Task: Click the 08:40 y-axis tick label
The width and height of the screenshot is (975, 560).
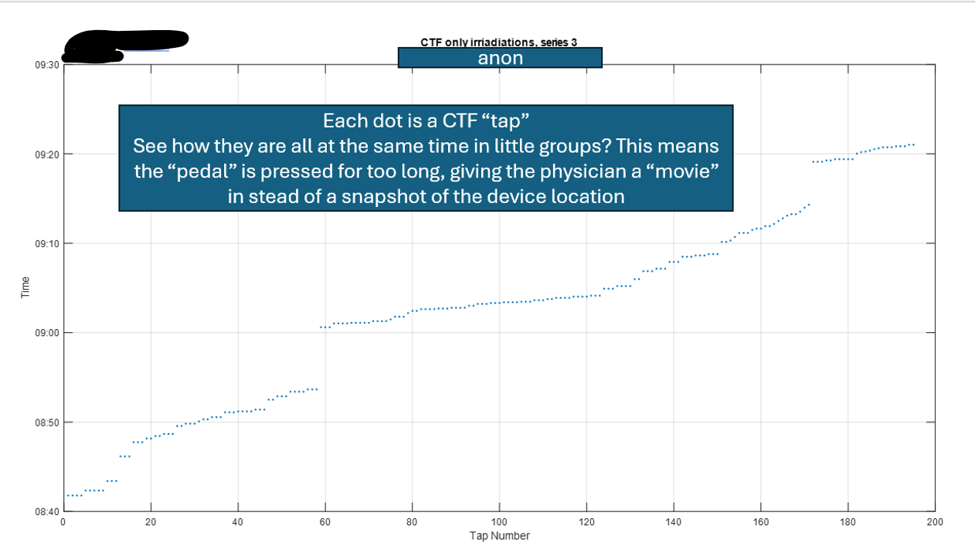Action: (x=48, y=511)
